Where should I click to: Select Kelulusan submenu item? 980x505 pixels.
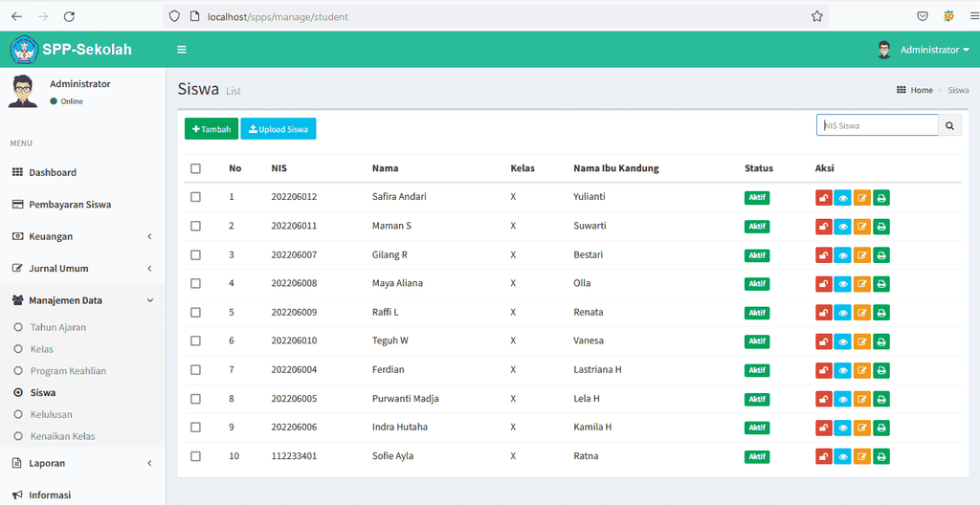pos(52,414)
